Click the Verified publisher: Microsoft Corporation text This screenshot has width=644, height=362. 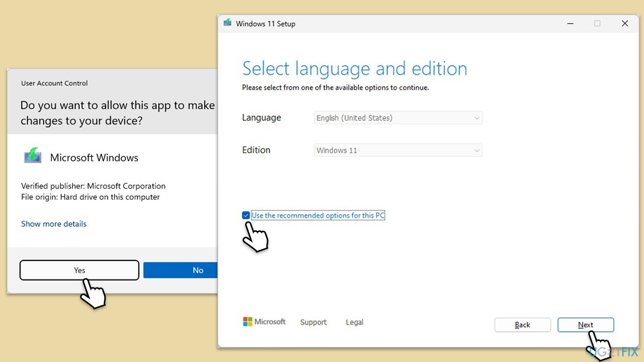pos(93,186)
